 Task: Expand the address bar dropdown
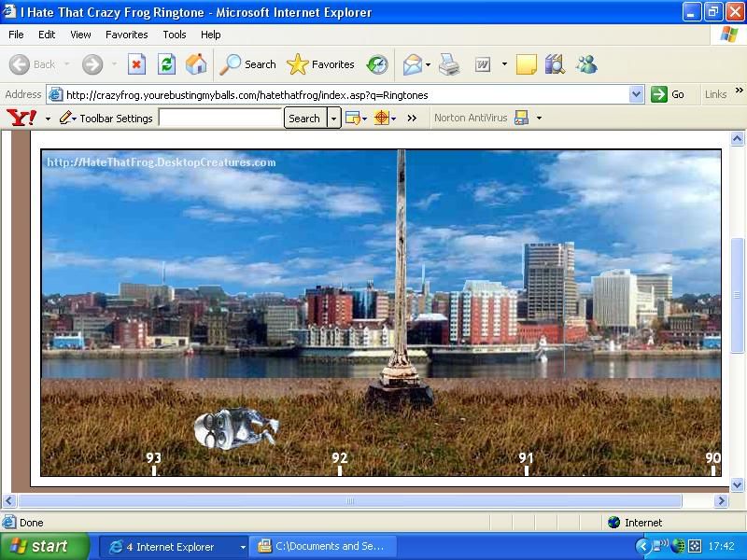coord(636,94)
